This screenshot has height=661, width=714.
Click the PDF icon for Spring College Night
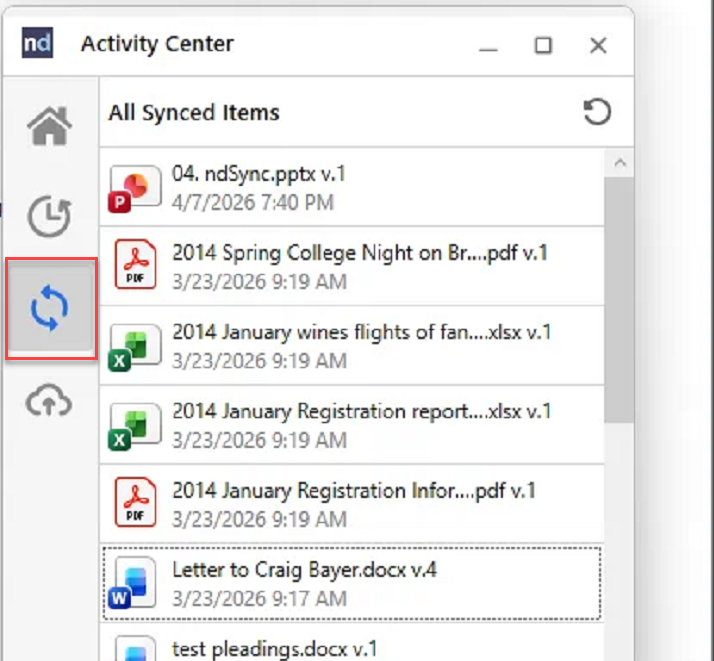[135, 266]
